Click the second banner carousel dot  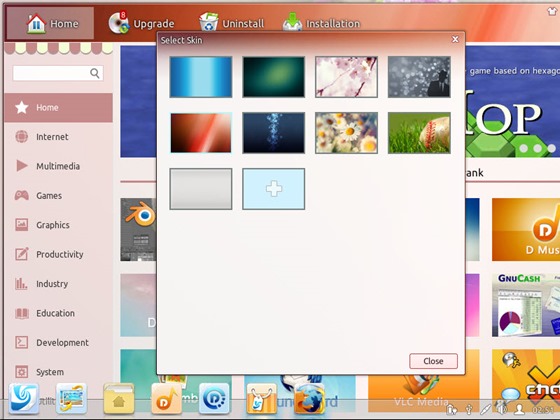click(x=538, y=148)
